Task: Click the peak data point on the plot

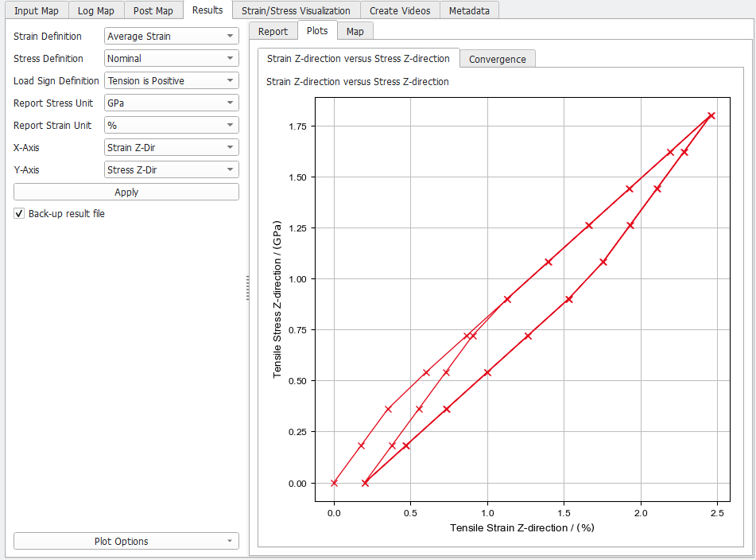Action: (x=711, y=116)
